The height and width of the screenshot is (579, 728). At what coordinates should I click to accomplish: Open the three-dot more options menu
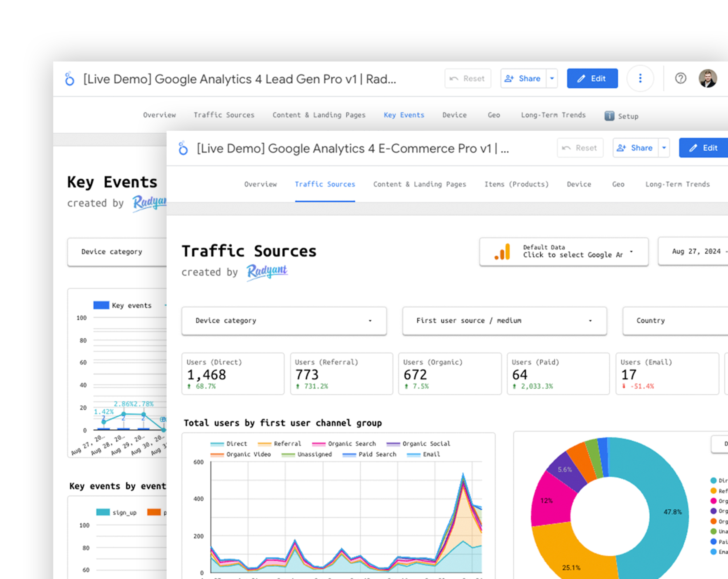tap(640, 78)
